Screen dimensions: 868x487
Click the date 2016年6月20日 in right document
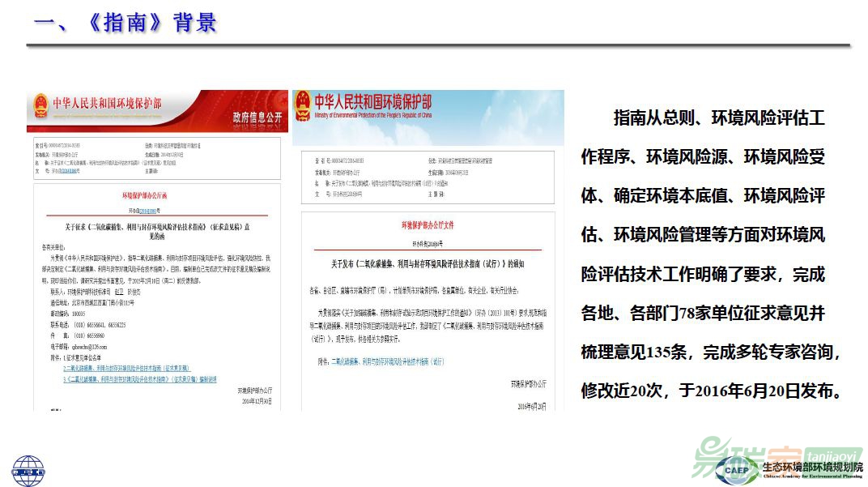[532, 406]
